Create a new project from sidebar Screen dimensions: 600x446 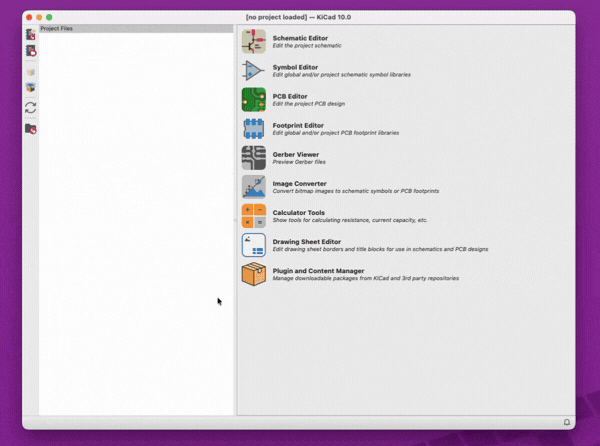pos(31,34)
